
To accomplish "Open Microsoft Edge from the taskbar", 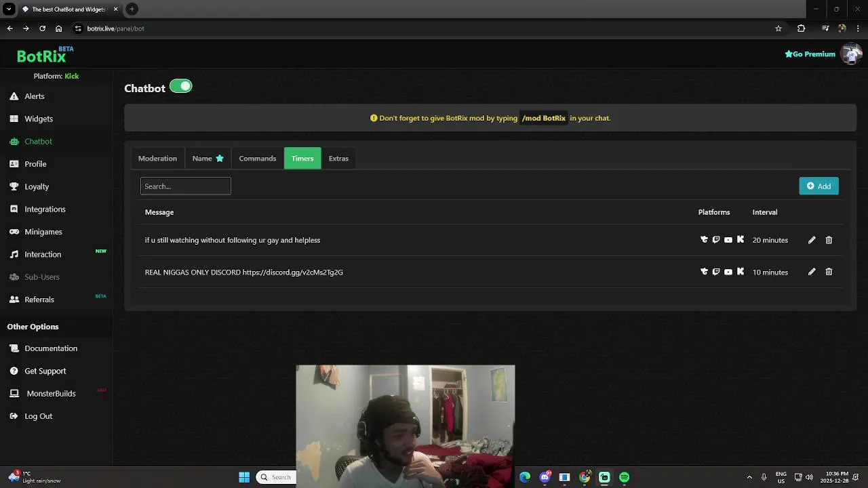I will tap(525, 477).
